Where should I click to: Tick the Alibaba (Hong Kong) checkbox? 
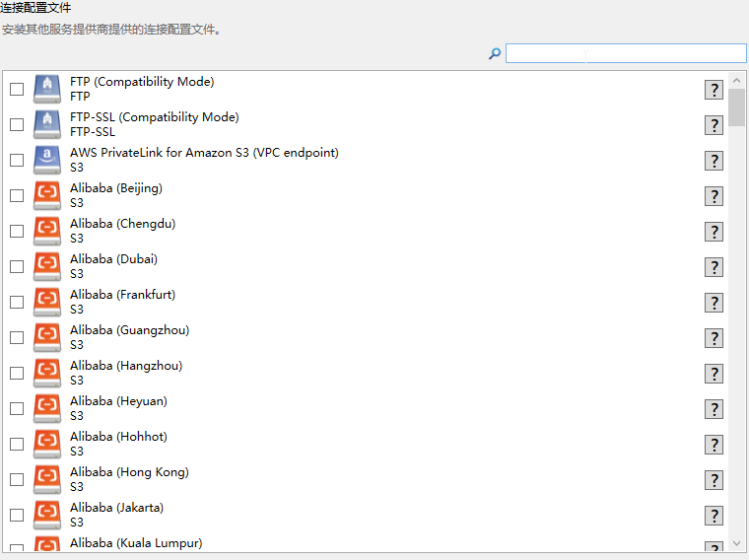pos(17,479)
